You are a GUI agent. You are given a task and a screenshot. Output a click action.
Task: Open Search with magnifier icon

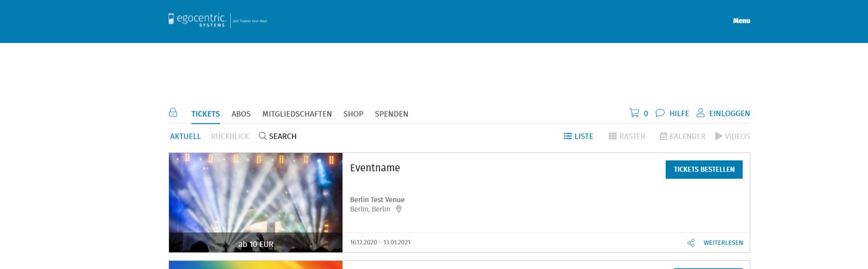click(x=277, y=136)
